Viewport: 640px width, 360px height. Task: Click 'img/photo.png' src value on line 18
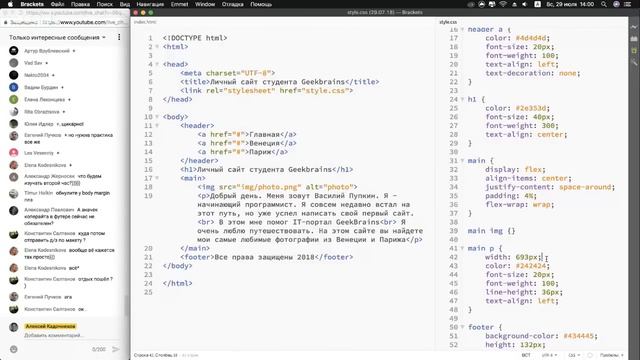click(269, 187)
